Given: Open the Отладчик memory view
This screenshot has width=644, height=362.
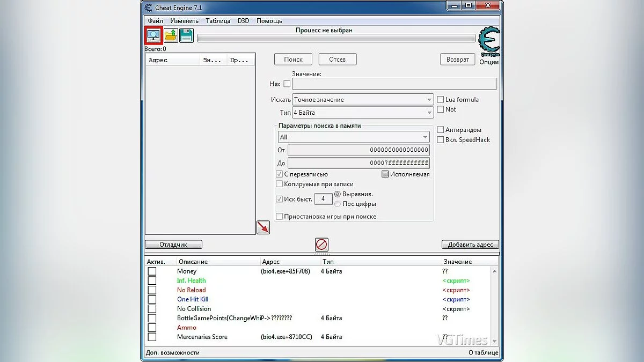Looking at the screenshot, I should tap(173, 245).
